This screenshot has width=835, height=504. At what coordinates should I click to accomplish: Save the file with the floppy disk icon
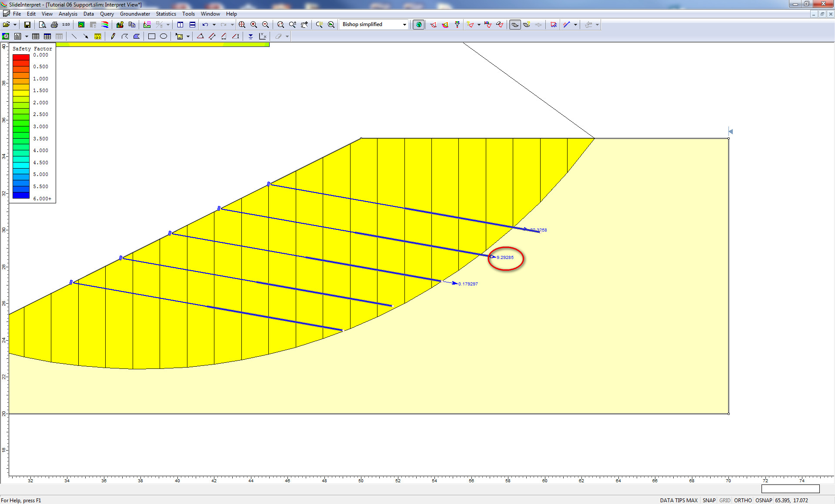point(27,25)
